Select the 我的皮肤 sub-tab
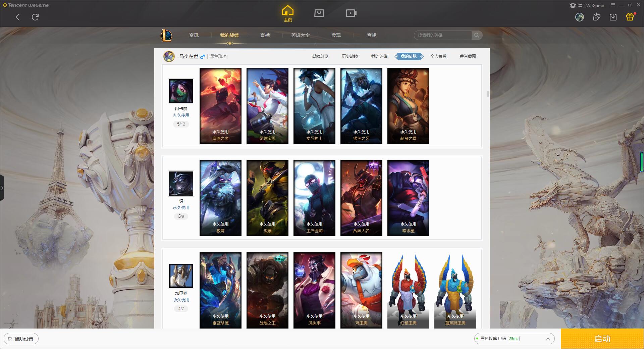The height and width of the screenshot is (349, 644). pyautogui.click(x=409, y=56)
